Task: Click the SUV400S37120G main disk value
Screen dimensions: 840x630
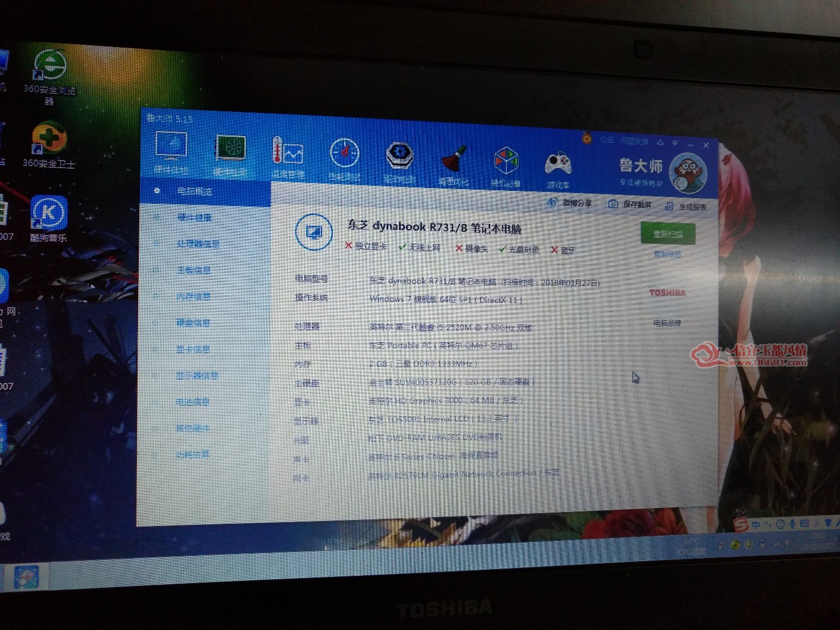Action: [x=452, y=382]
